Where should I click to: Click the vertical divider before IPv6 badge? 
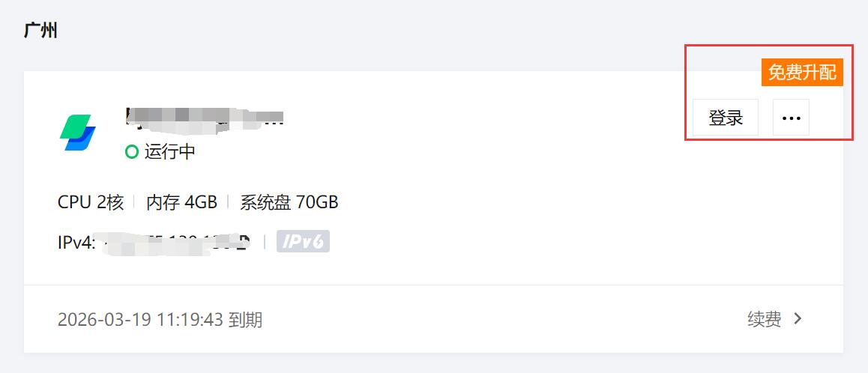click(x=264, y=242)
